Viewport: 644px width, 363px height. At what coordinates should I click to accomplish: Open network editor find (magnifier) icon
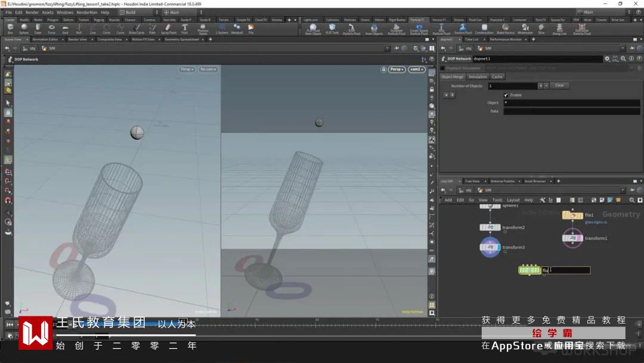(x=631, y=200)
